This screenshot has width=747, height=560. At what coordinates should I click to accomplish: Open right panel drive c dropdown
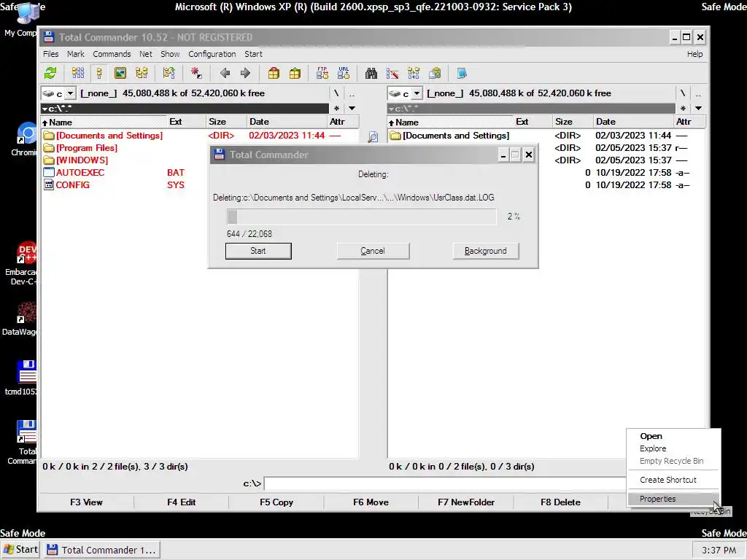click(417, 93)
